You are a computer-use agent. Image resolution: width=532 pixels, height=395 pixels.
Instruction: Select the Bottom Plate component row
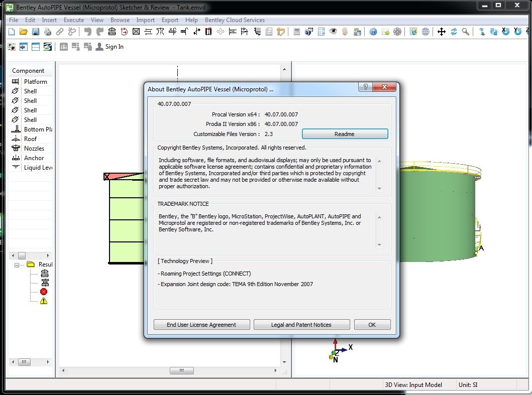[x=32, y=129]
